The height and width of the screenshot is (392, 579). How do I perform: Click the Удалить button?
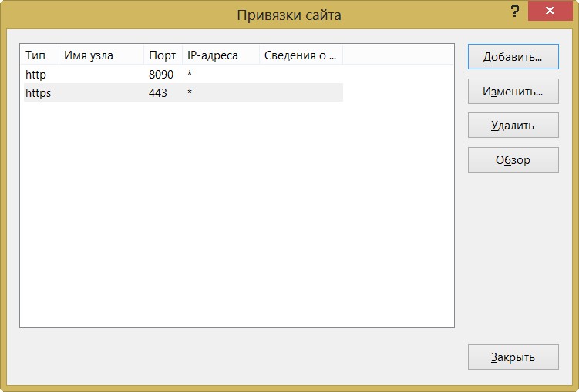[x=513, y=126]
